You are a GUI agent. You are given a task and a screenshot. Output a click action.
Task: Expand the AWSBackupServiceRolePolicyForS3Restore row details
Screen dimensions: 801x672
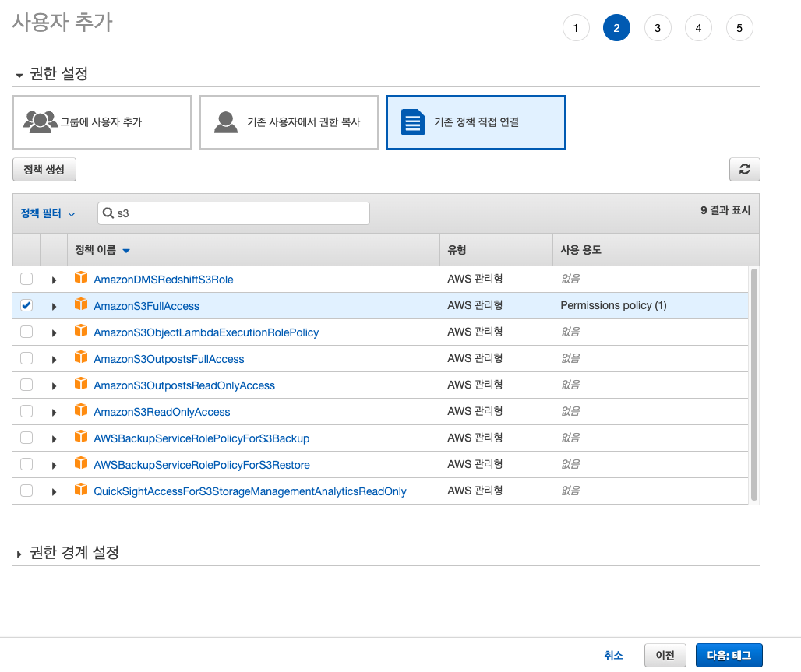pyautogui.click(x=54, y=466)
